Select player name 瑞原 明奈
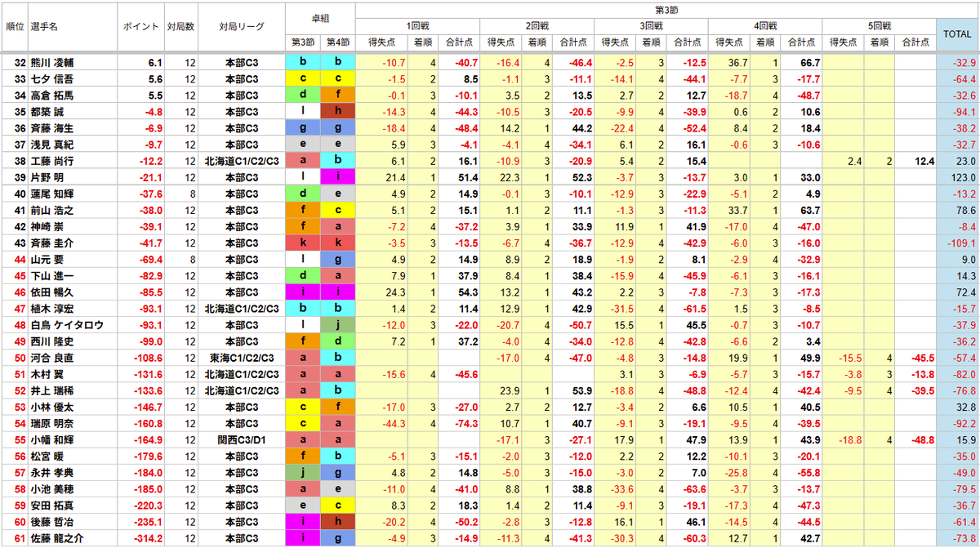Screen dimensions: 980x548 click(x=52, y=423)
